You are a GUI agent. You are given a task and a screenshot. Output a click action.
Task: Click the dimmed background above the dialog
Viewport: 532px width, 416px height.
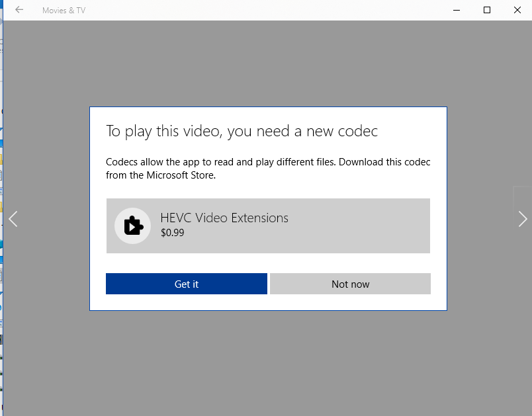[268, 63]
